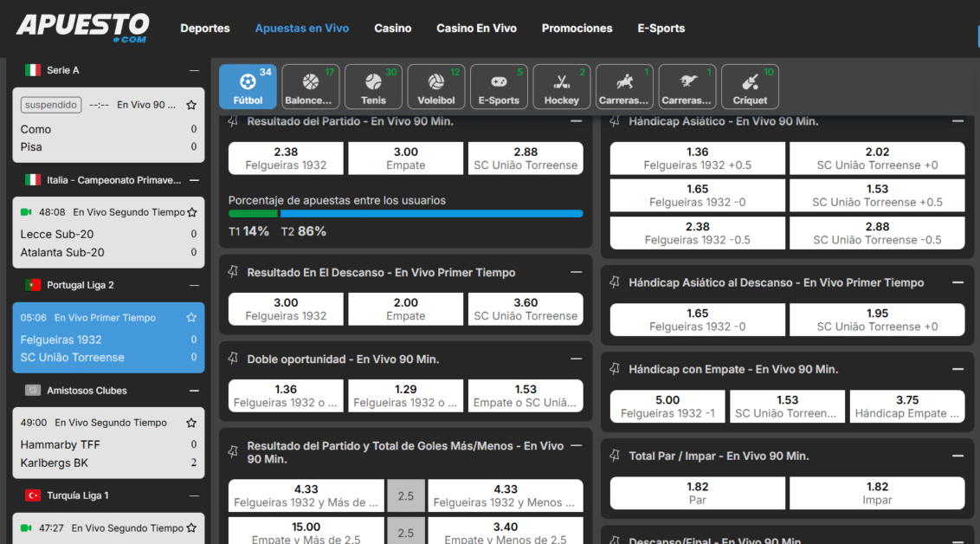The height and width of the screenshot is (544, 980).
Task: Collapse the Resultado del Partido market
Action: tap(577, 121)
